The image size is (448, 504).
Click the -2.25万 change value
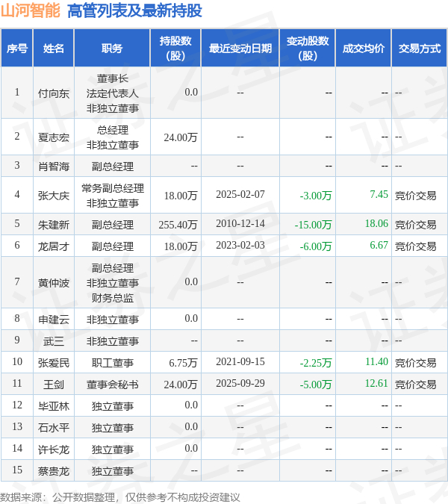316,363
